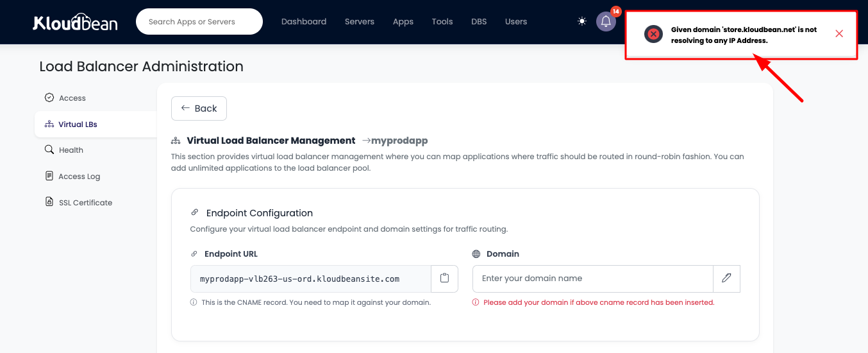Click the CNAME record hint text
Image resolution: width=868 pixels, height=353 pixels.
tap(316, 302)
